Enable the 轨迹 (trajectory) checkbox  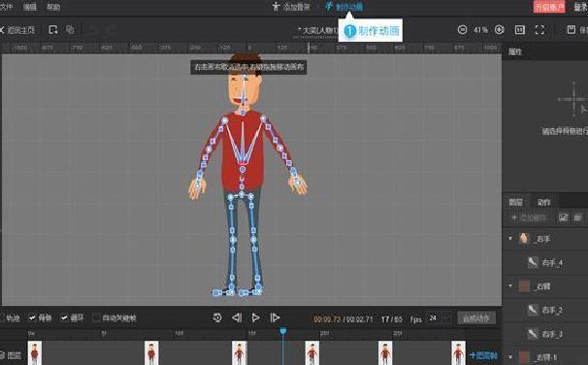2,318
